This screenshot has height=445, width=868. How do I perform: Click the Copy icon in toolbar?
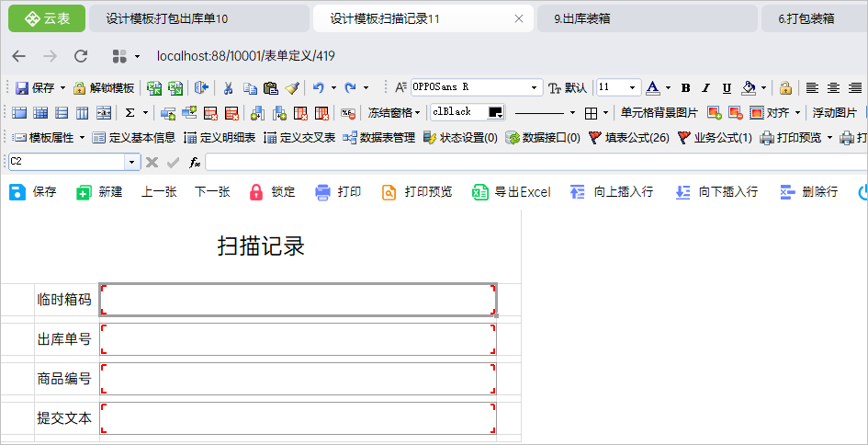[250, 87]
